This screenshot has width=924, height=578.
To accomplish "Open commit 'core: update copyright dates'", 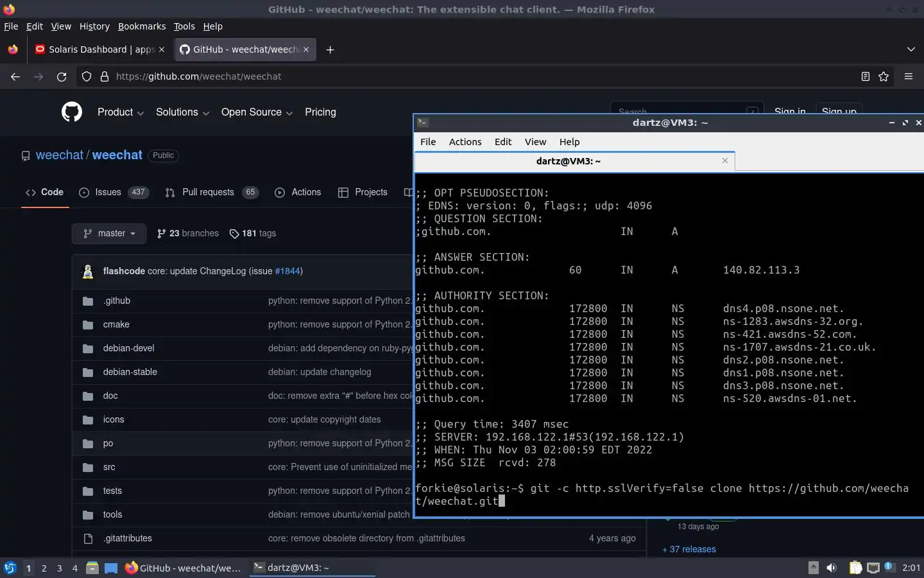I will click(325, 419).
